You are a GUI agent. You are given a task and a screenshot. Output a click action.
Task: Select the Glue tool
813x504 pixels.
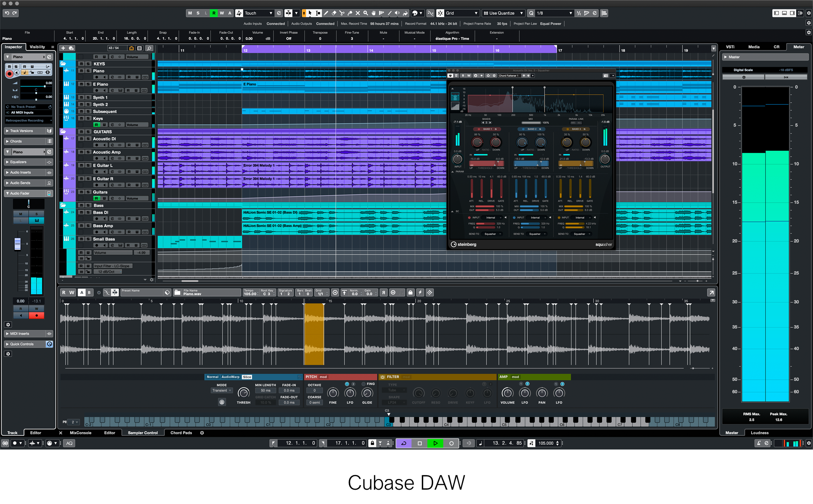pos(350,13)
